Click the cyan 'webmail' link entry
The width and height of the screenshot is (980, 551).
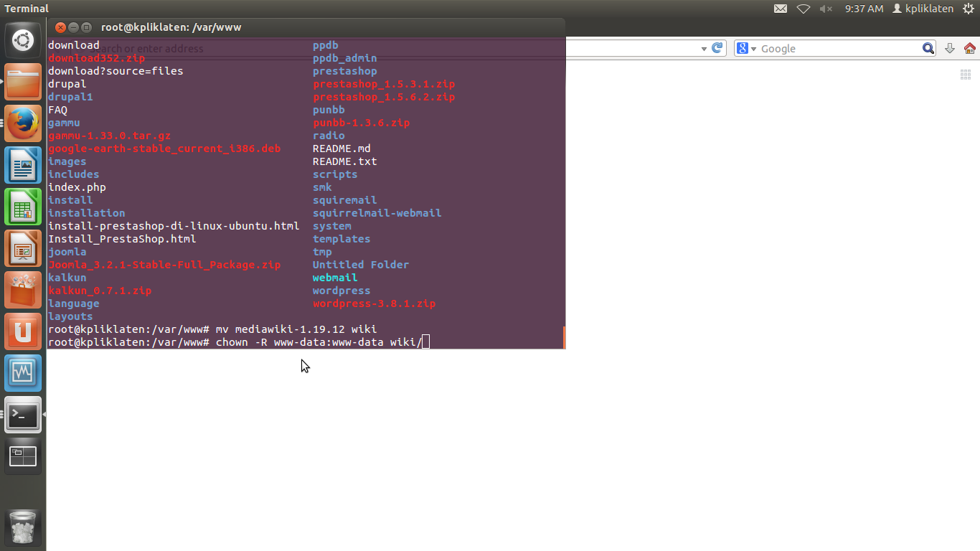pos(335,278)
